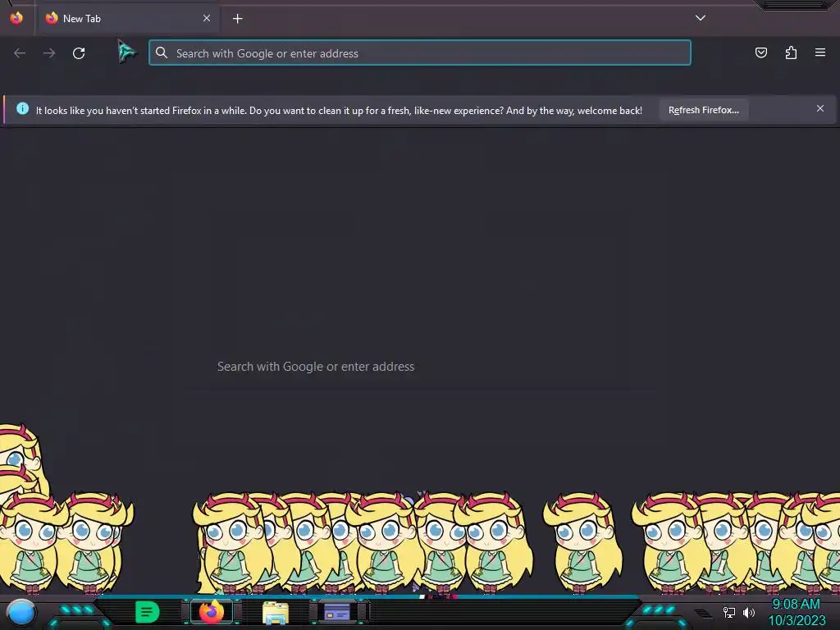The image size is (840, 630).
Task: Switch to Firefox in the taskbar
Action: point(212,612)
